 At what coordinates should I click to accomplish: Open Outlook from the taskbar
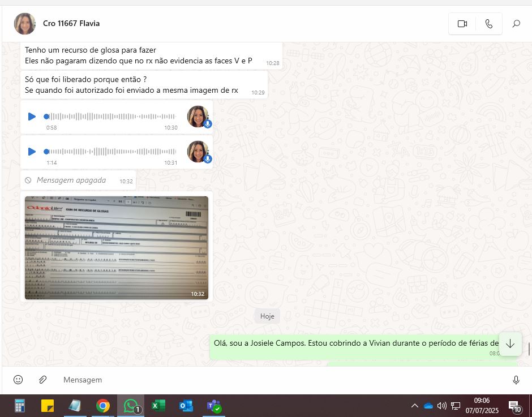(186, 406)
